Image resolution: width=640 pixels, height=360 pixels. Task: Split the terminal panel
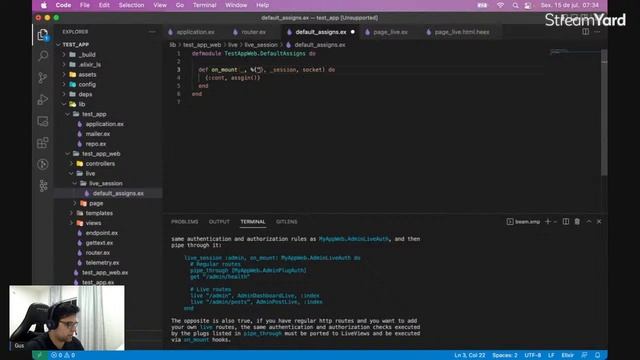(x=566, y=222)
